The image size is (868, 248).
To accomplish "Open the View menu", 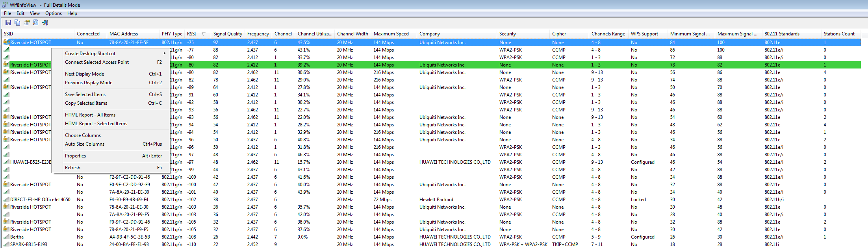I will click(x=35, y=13).
